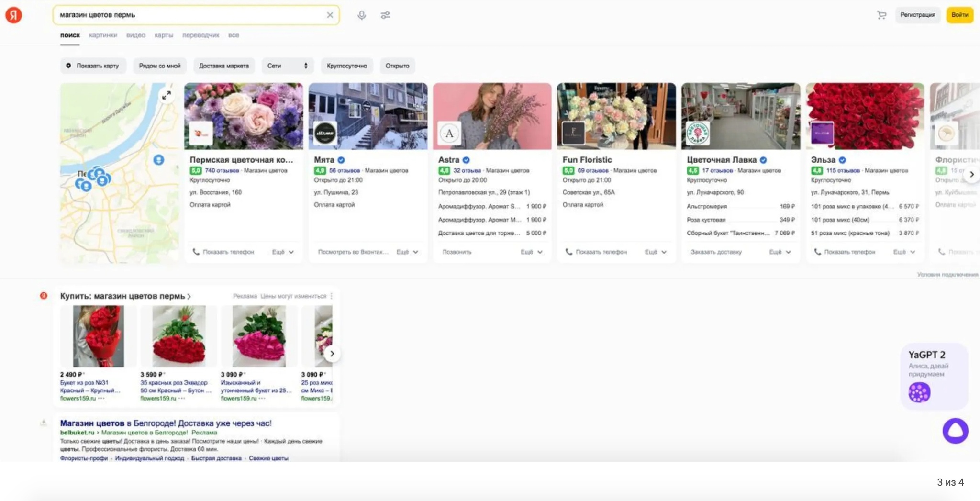Launch Alice voice assistant purple button
Viewport: 980px width, 501px height.
(x=955, y=431)
